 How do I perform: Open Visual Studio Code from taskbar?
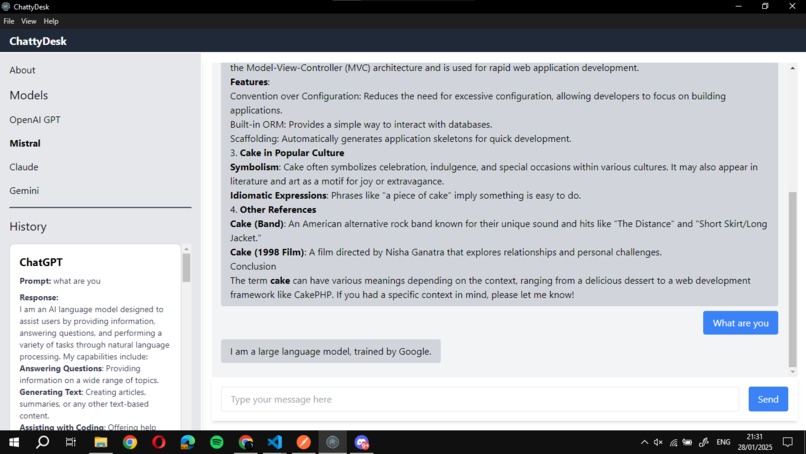[274, 442]
